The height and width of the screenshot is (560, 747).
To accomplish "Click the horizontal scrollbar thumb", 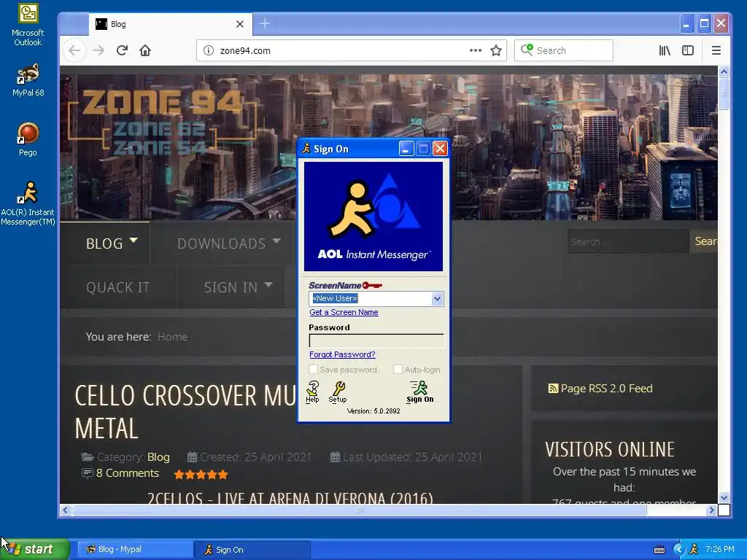I will (x=359, y=510).
